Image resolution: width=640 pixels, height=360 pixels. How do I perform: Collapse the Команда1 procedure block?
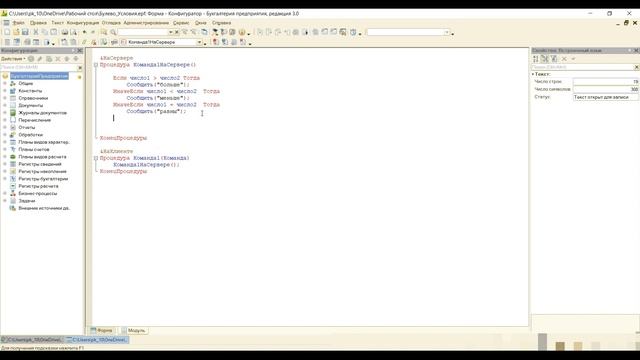coord(96,158)
